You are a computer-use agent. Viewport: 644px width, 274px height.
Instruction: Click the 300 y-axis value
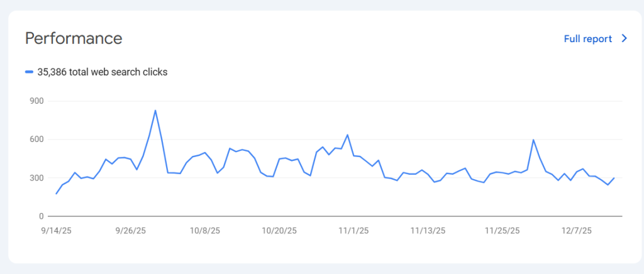[x=36, y=178]
